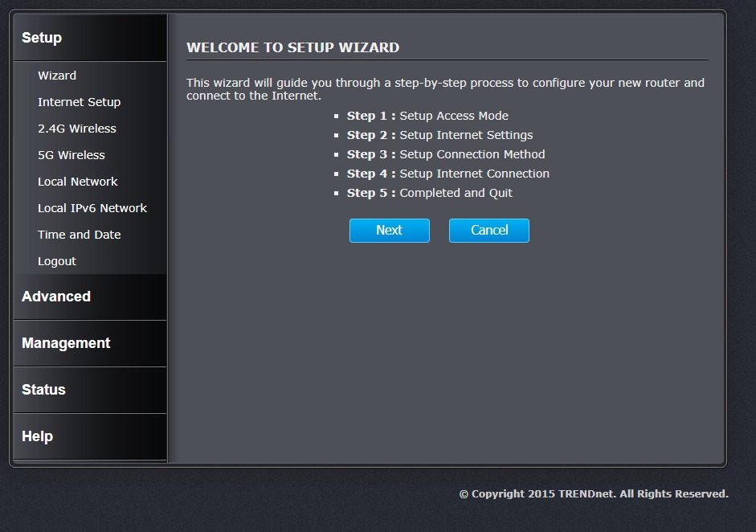Screen dimensions: 756x532
Task: Expand the Setup section in sidebar
Action: tap(42, 38)
